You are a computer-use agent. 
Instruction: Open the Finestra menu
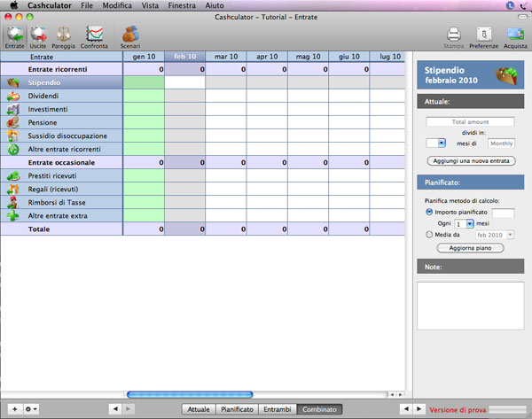point(182,5)
